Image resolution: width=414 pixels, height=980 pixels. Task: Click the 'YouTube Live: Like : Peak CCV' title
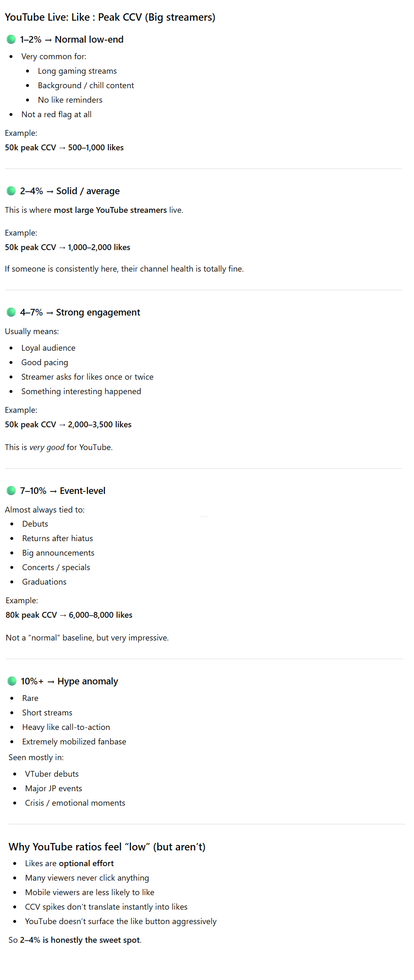click(110, 17)
